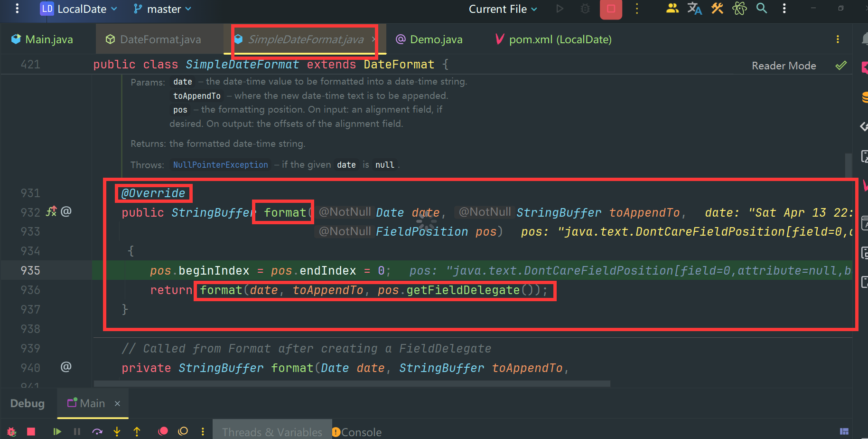The height and width of the screenshot is (439, 868).
Task: Open the Notifications bell in the right sidebar
Action: [865, 39]
